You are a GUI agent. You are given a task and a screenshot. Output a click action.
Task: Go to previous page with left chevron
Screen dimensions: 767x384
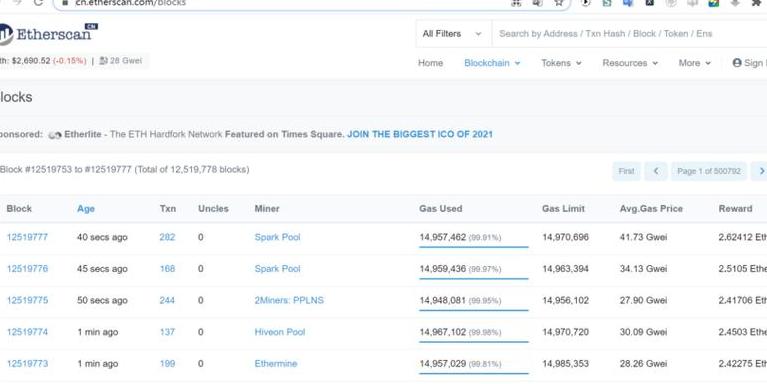(656, 171)
